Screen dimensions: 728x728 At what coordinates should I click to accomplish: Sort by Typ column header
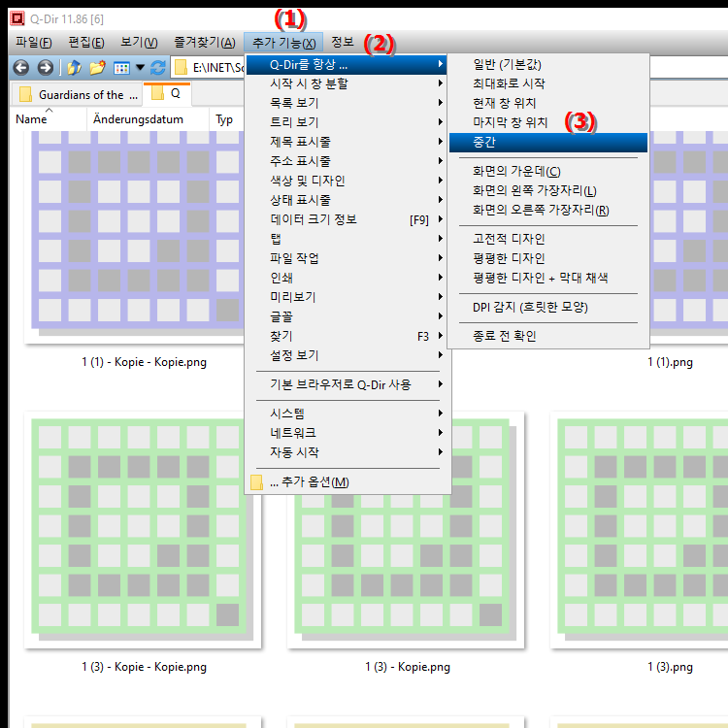click(226, 119)
